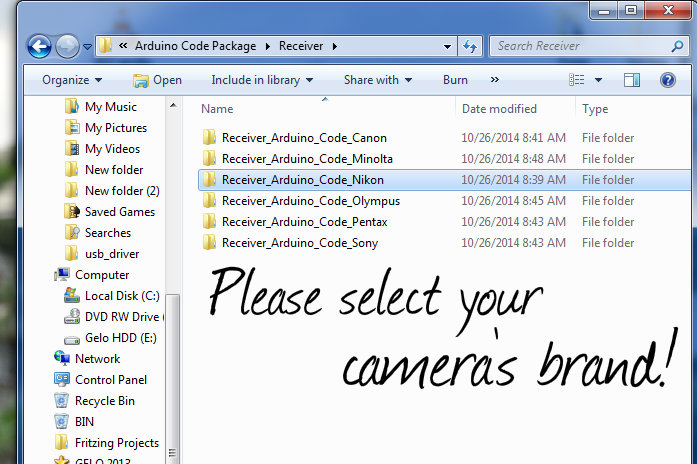The height and width of the screenshot is (464, 697).
Task: Click the magnifier search icon
Action: tap(677, 46)
